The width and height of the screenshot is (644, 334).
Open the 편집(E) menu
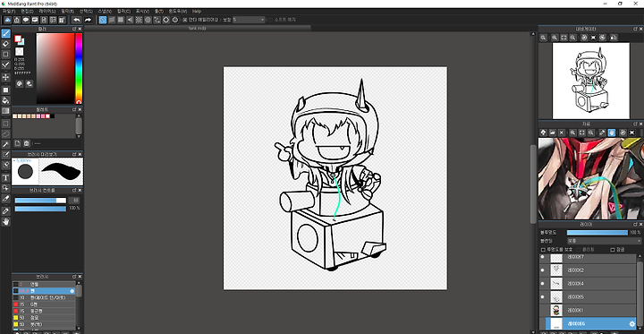(27, 11)
